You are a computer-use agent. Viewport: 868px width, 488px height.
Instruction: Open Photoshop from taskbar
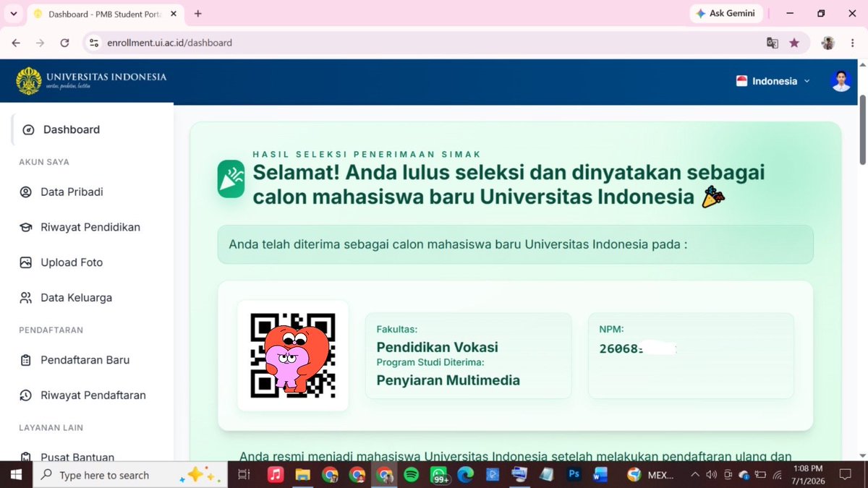click(x=574, y=475)
